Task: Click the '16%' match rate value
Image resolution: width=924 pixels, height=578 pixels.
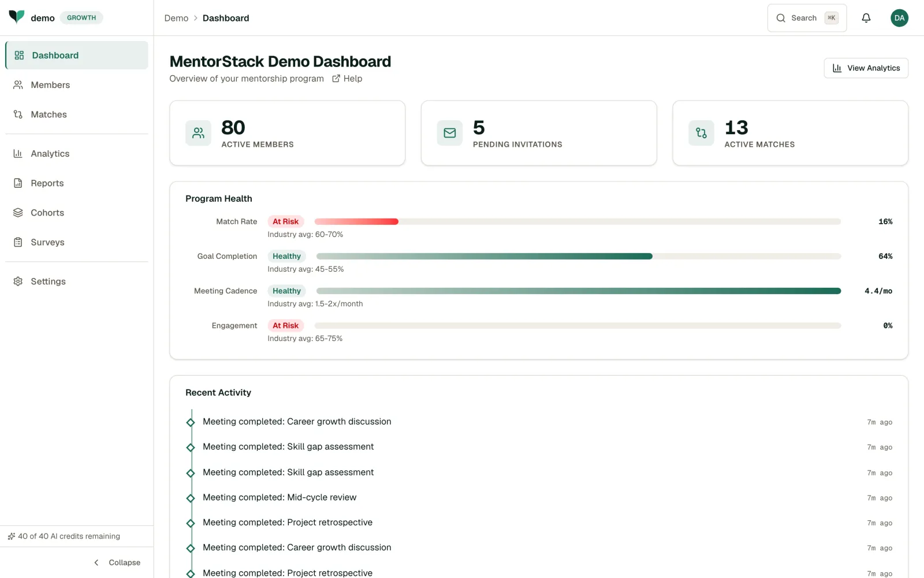Action: [x=885, y=221]
